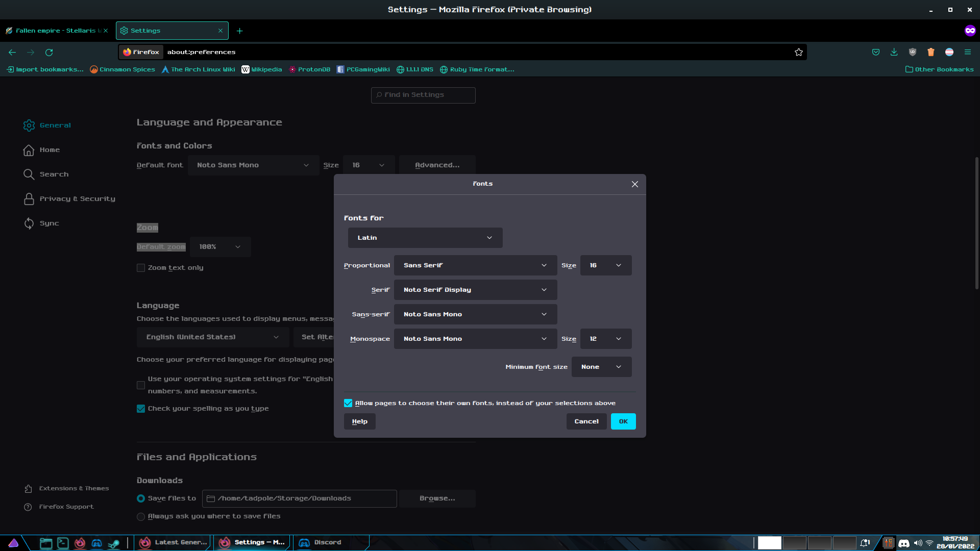980x551 pixels.
Task: Click the Help button in Fonts dialog
Action: [x=360, y=421]
